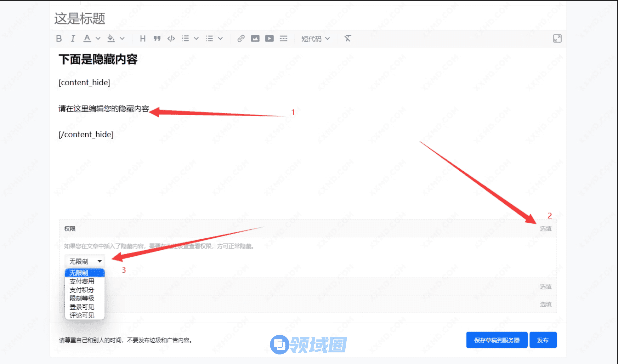Click the 发布 publish button
The width and height of the screenshot is (618, 364).
pyautogui.click(x=543, y=340)
